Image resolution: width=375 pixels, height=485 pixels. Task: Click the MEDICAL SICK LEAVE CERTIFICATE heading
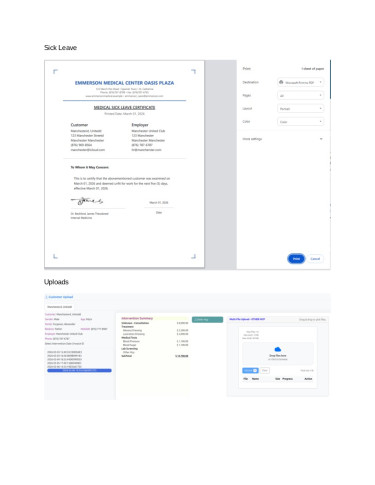pos(124,107)
